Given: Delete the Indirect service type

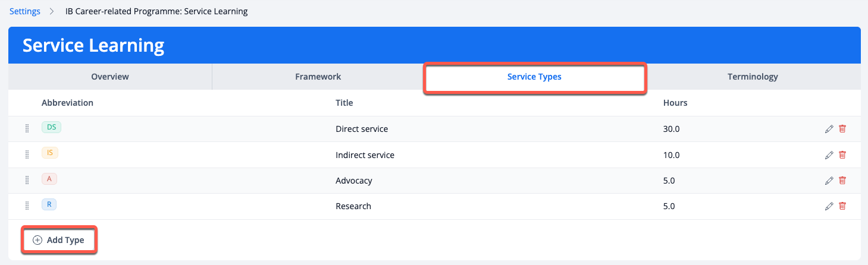Looking at the screenshot, I should 842,155.
